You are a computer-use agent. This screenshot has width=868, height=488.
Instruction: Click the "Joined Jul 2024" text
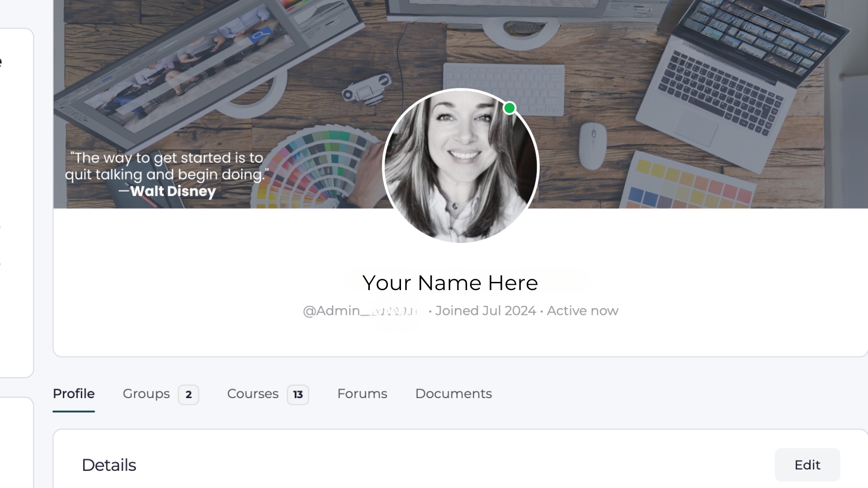coord(485,311)
